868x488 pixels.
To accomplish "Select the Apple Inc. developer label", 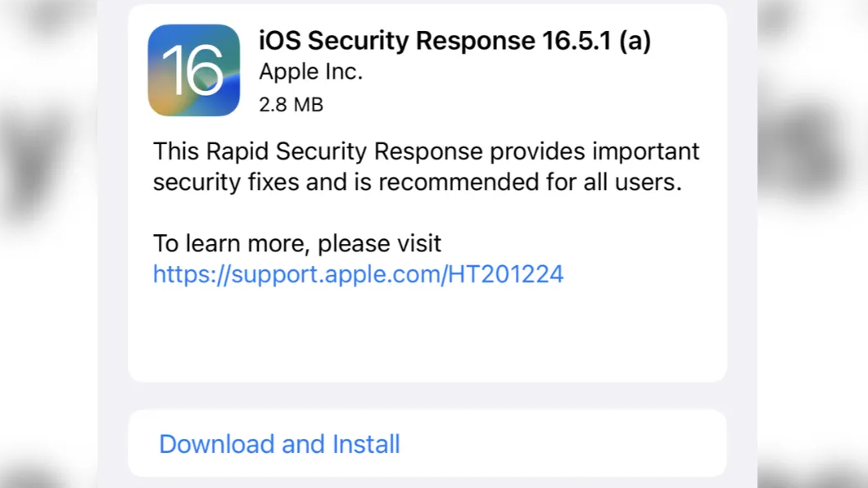I will click(310, 72).
